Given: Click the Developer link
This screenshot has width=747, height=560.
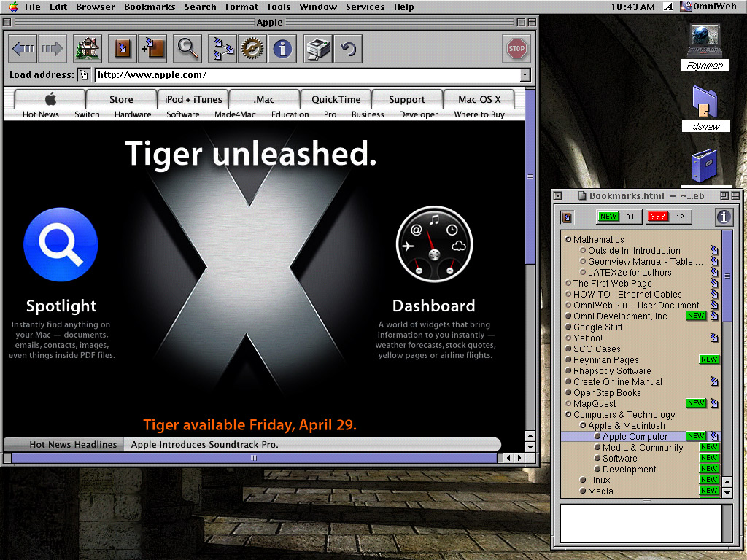Looking at the screenshot, I should [x=418, y=114].
